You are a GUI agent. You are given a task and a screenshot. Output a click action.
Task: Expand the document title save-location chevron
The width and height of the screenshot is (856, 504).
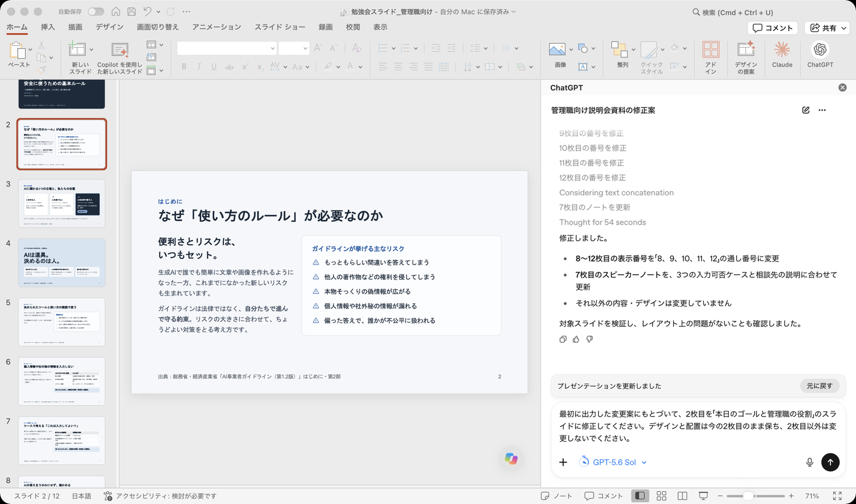coord(514,12)
